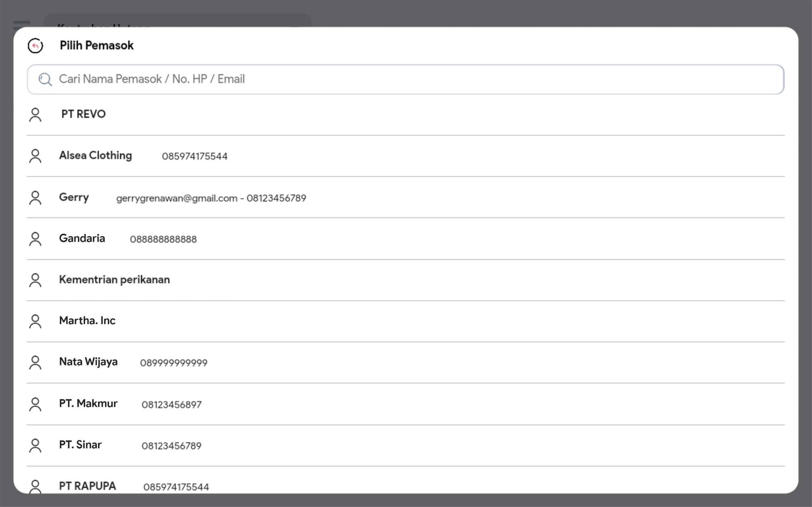Viewport: 812px width, 507px height.
Task: Click the person icon beside Martha. Inc
Action: tap(35, 321)
